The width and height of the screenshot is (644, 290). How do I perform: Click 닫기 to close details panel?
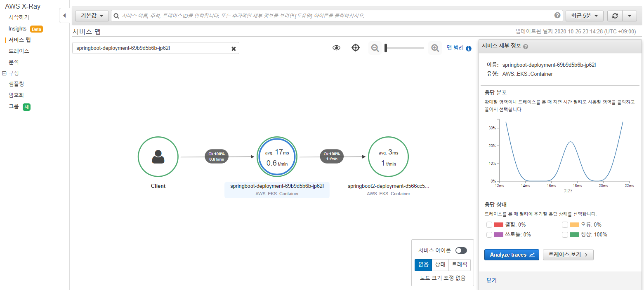click(491, 281)
